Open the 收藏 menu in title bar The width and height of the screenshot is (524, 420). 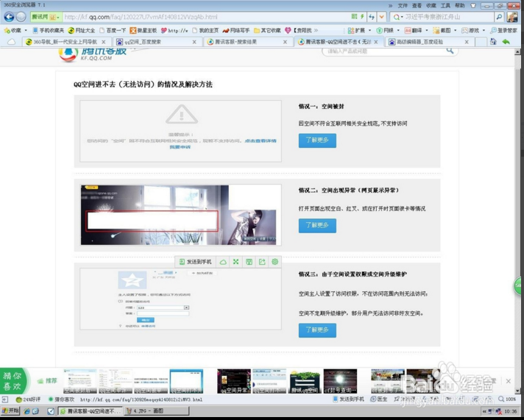(x=431, y=5)
